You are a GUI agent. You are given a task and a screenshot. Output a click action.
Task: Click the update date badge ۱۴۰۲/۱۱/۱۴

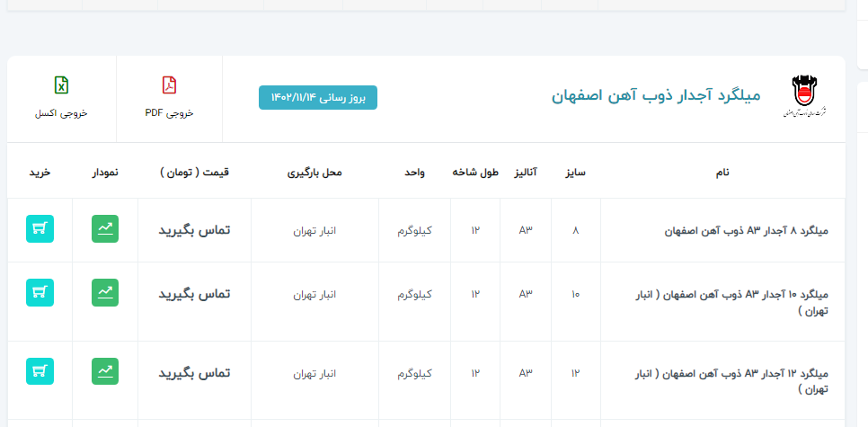[318, 97]
